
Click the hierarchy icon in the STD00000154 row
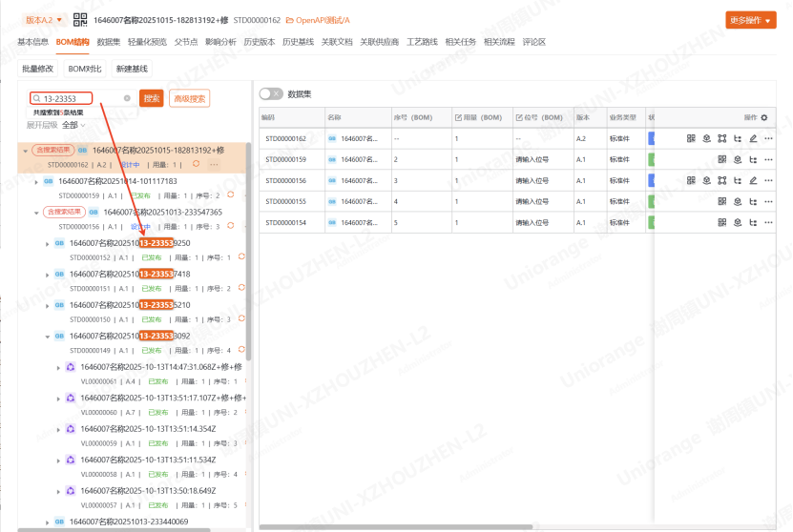(x=753, y=222)
